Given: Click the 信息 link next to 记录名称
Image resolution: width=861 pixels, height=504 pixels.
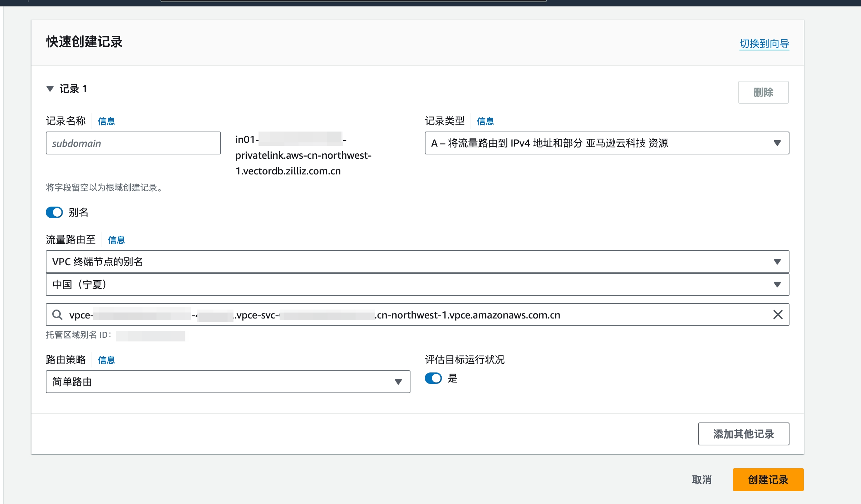Looking at the screenshot, I should pos(106,122).
